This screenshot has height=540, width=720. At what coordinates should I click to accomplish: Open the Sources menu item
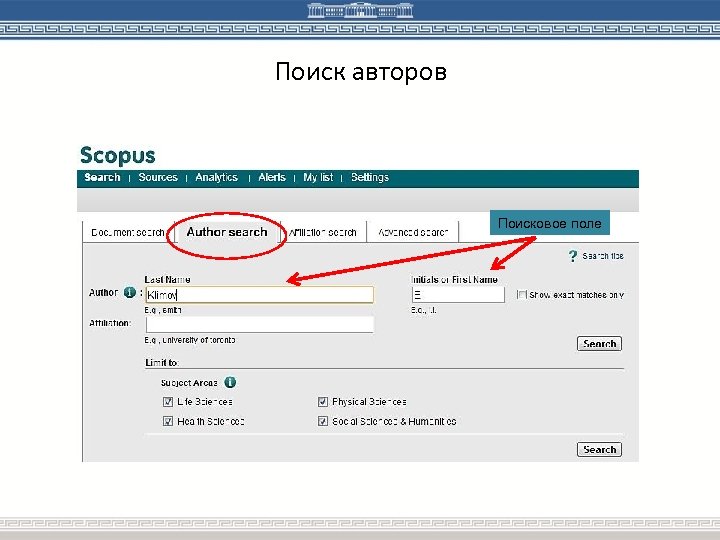(x=158, y=177)
